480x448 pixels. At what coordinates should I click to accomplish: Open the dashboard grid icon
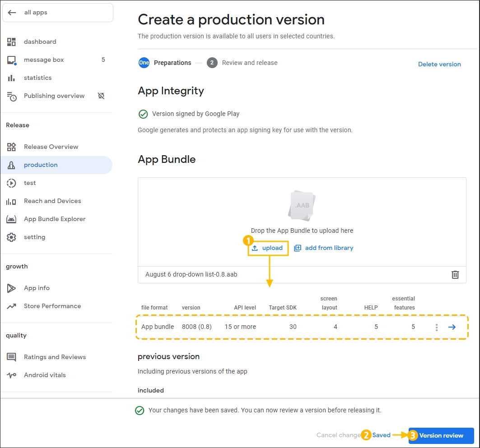coord(11,42)
